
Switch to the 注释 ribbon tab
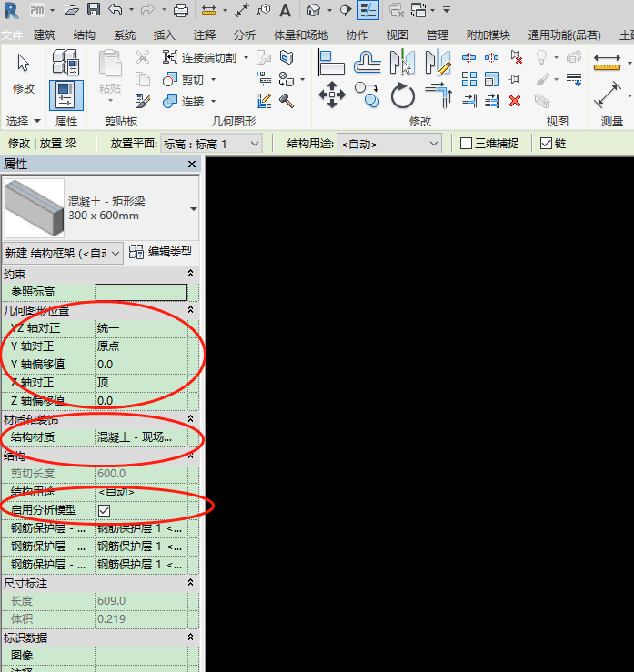(205, 35)
